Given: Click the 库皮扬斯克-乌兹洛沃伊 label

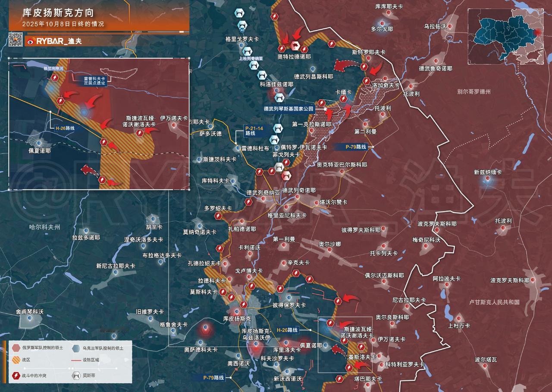Looking at the screenshot, I should pyautogui.click(x=256, y=334).
